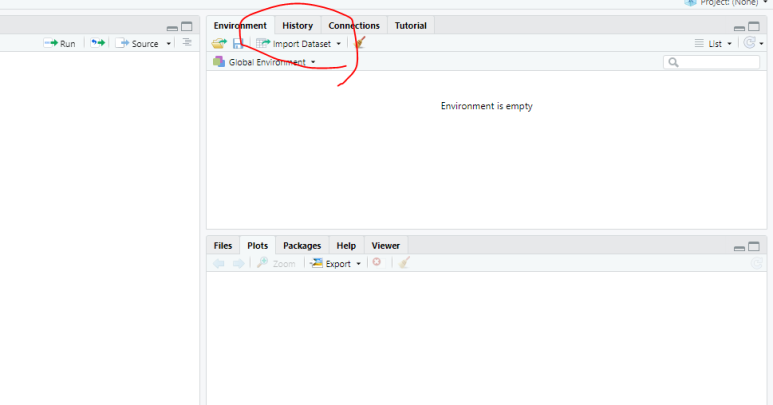This screenshot has height=405, width=773.
Task: Maximize the source editor pane
Action: click(187, 27)
